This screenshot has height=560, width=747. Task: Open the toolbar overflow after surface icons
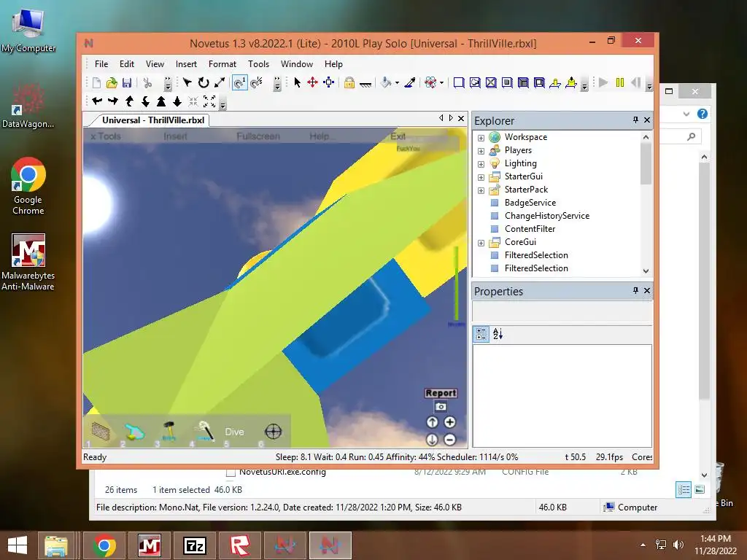click(x=584, y=85)
